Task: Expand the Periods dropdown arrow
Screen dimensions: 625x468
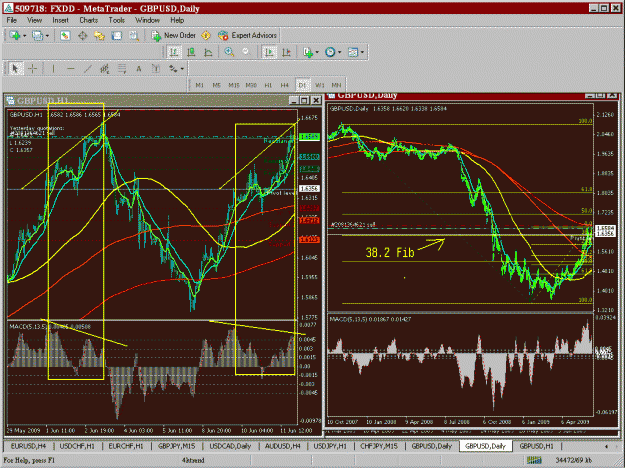Action: pos(340,52)
